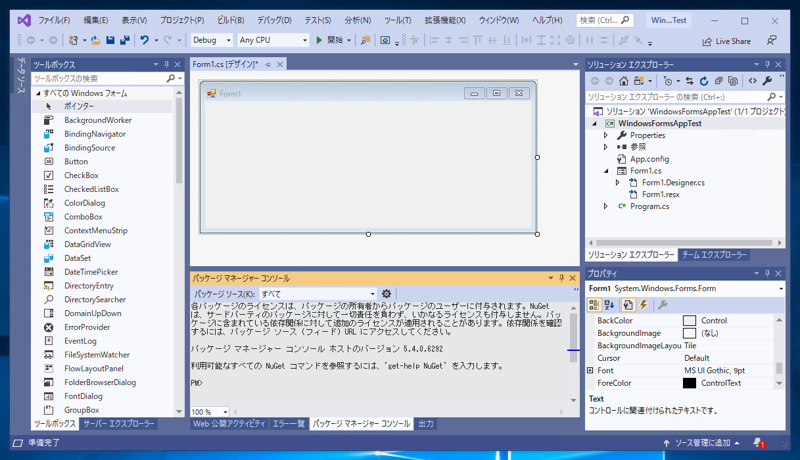Click the green Start debug arrow
The width and height of the screenshot is (800, 460).
tap(319, 40)
